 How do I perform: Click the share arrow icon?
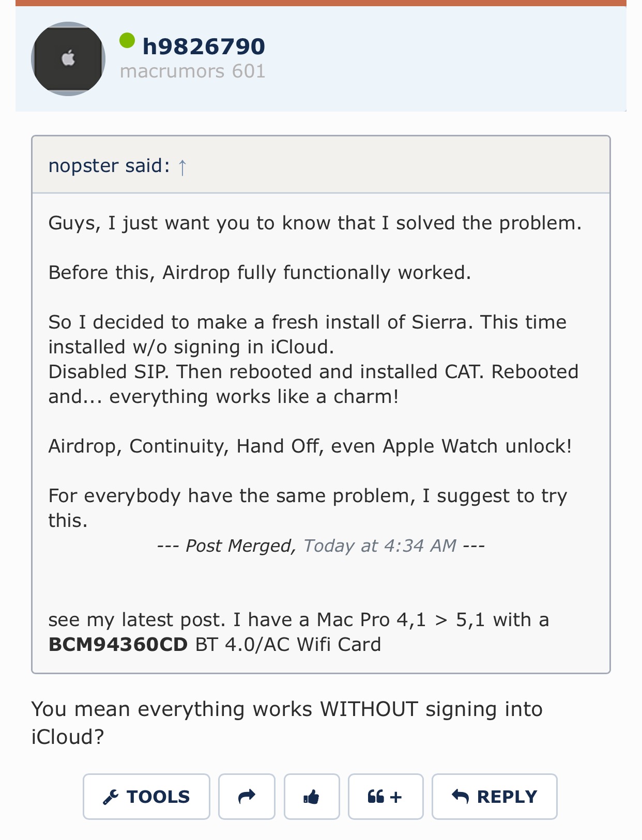pos(247,797)
